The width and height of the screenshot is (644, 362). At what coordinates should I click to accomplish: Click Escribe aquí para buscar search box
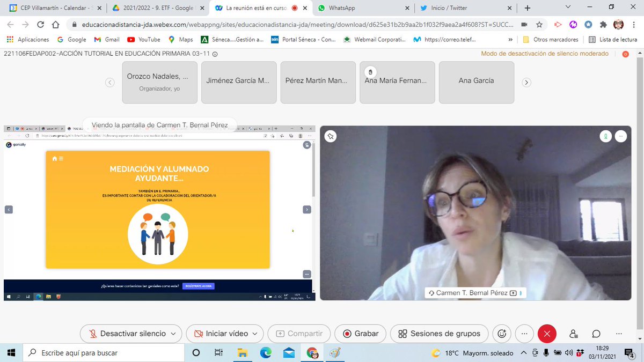point(103,352)
